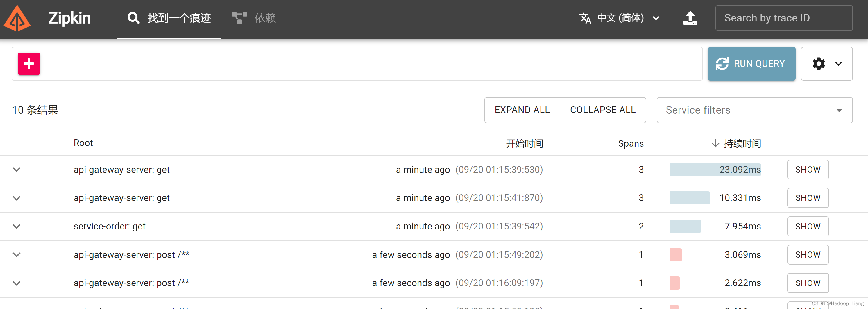This screenshot has width=868, height=309.
Task: Show the 23.092ms trace
Action: [808, 170]
